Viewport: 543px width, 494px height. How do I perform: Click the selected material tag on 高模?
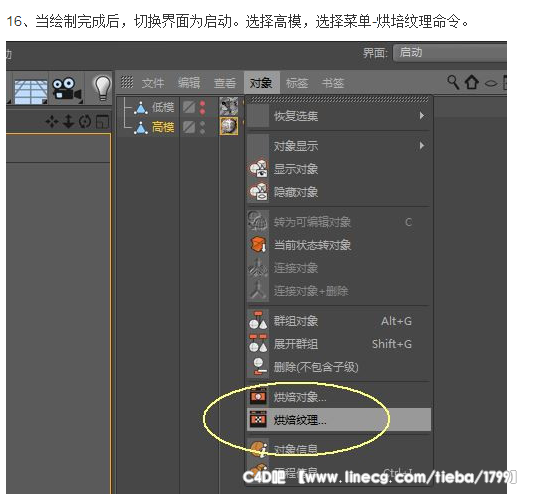(229, 126)
